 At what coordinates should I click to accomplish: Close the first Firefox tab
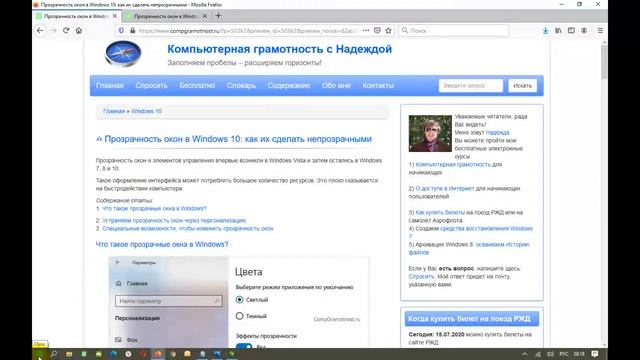115,16
